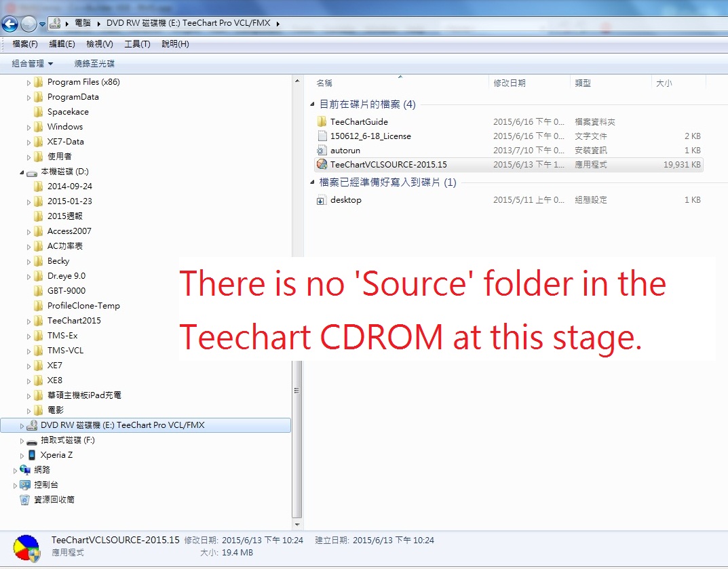This screenshot has width=728, height=569.
Task: Select the 華碩主機板iPad充電 folder
Action: (84, 395)
